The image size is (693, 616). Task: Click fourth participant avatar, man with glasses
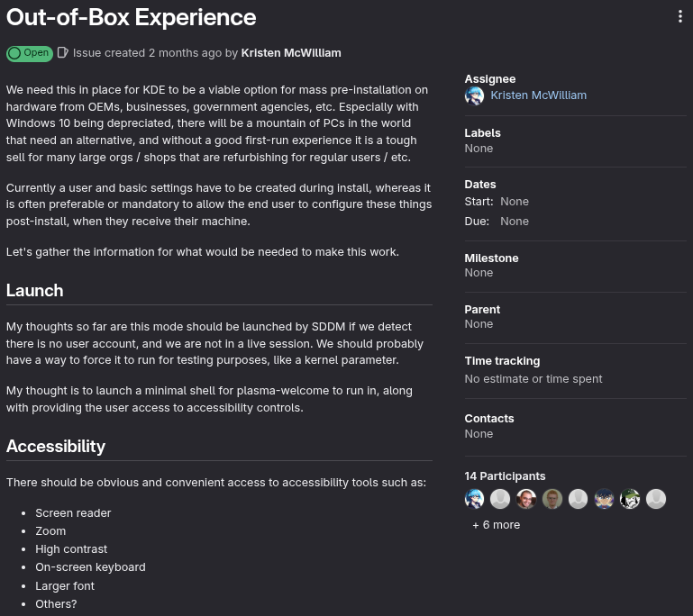click(x=552, y=499)
